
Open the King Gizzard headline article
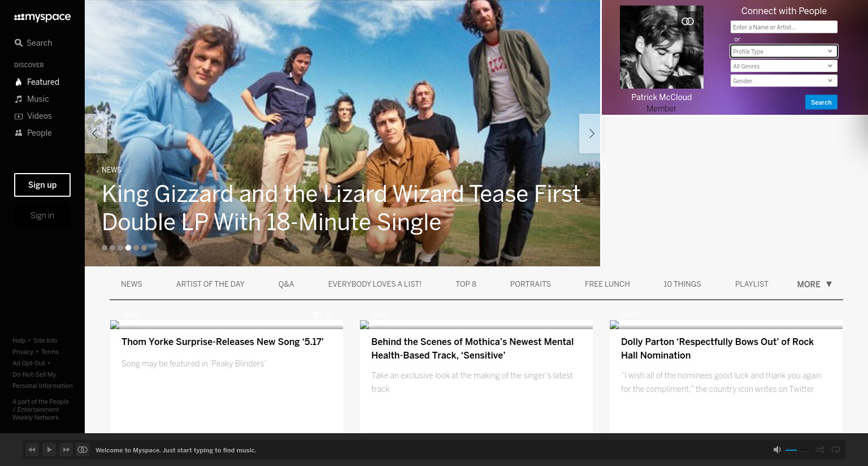[341, 208]
